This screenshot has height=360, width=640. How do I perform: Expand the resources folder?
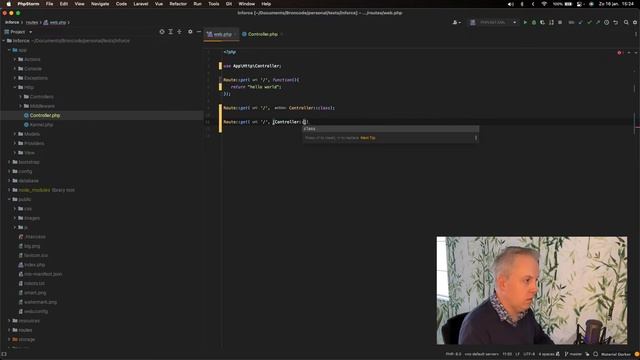pyautogui.click(x=9, y=321)
